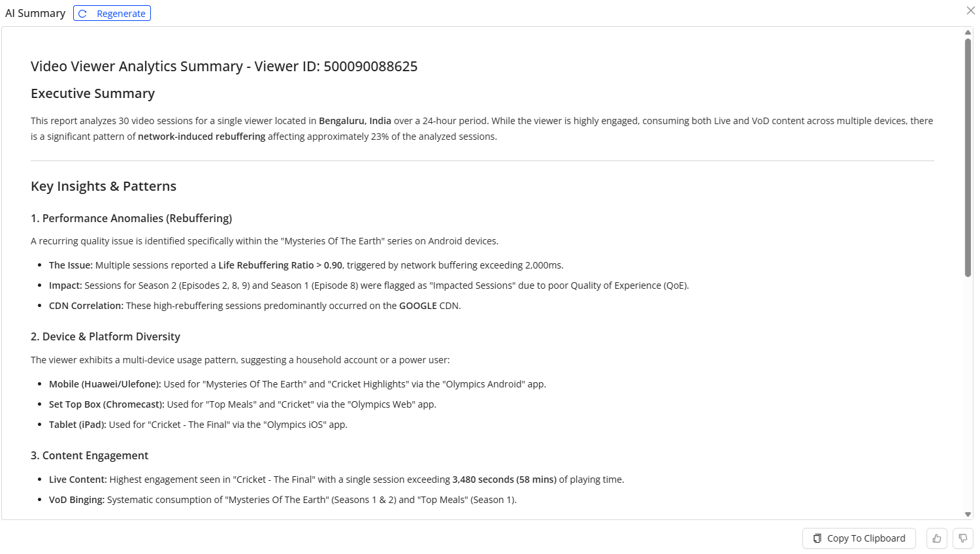Viewport: 980px width, 554px height.
Task: Click the empty scrollbar track below the thumb
Action: [968, 392]
